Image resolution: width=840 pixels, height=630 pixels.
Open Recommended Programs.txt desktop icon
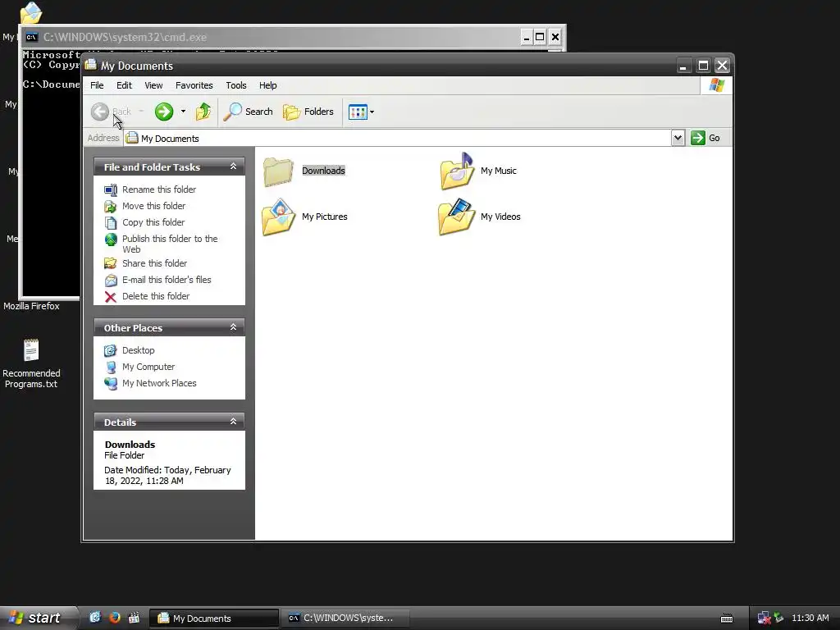(31, 363)
